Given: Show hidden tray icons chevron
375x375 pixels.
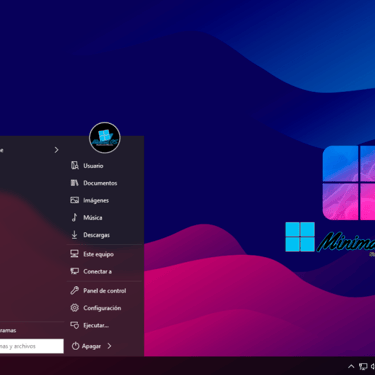Looking at the screenshot, I should pyautogui.click(x=351, y=367).
